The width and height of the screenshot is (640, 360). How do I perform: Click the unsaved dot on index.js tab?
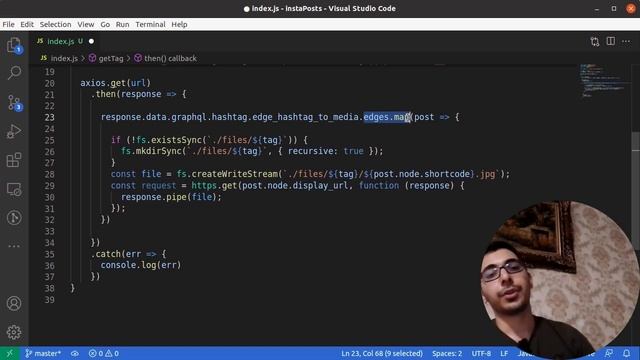(x=91, y=41)
